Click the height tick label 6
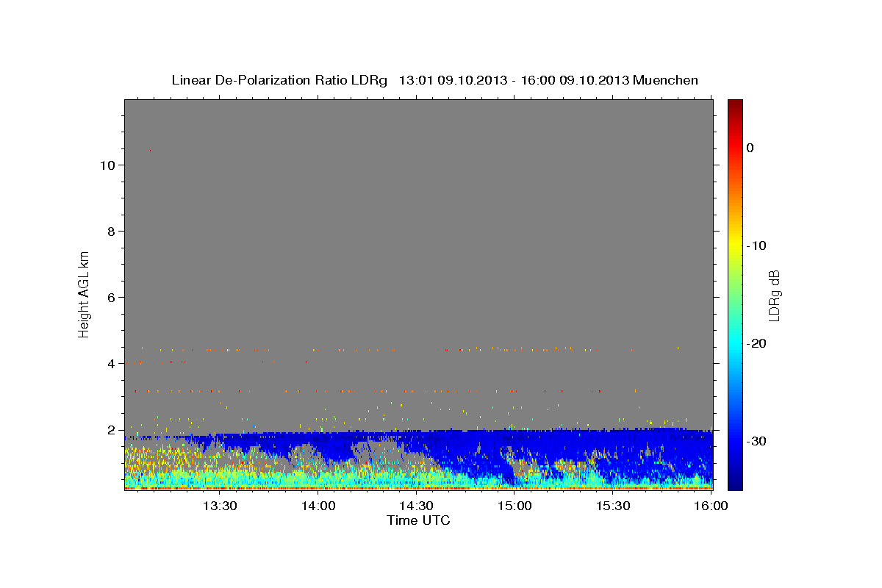The width and height of the screenshot is (882, 588). pos(110,297)
